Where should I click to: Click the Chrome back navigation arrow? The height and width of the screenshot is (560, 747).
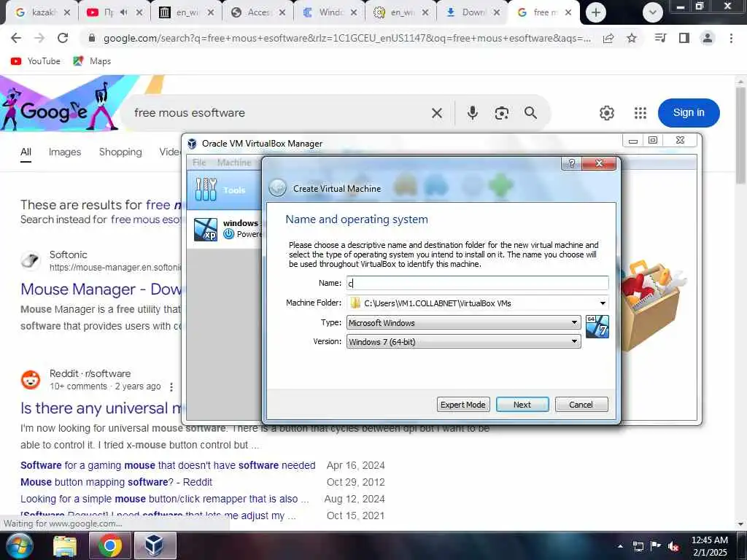coord(16,38)
